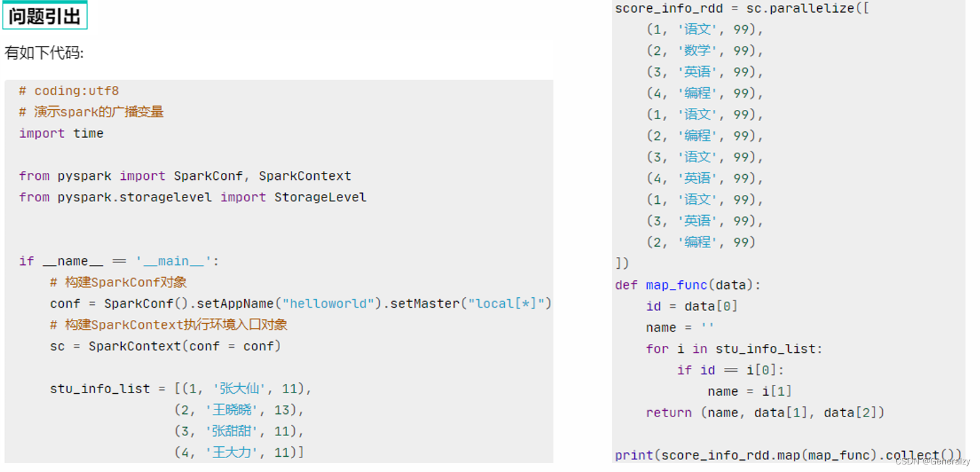Select the 'if id == i[0]:' line
Screen dimensions: 980x472
730,370
